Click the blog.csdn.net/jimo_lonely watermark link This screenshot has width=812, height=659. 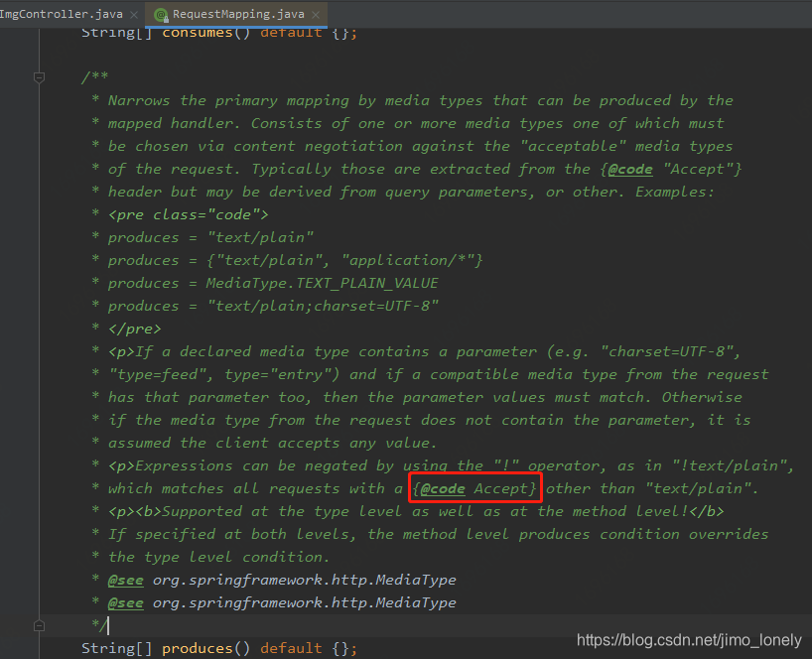point(688,640)
